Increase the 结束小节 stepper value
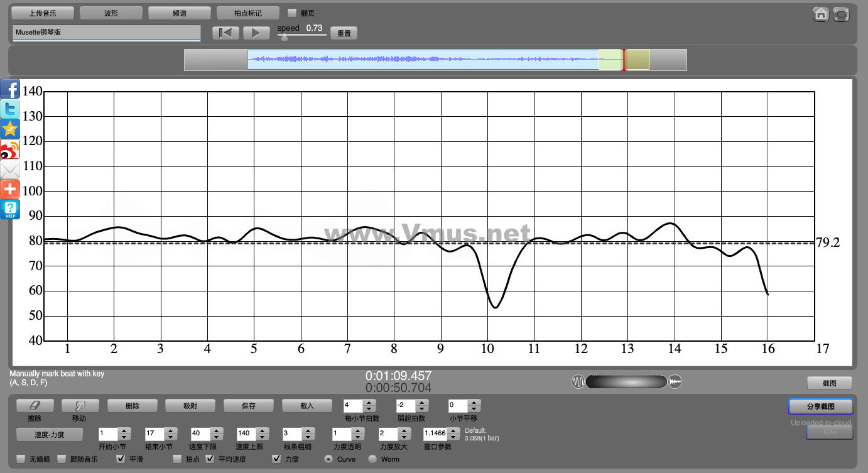This screenshot has width=868, height=473. tap(170, 430)
